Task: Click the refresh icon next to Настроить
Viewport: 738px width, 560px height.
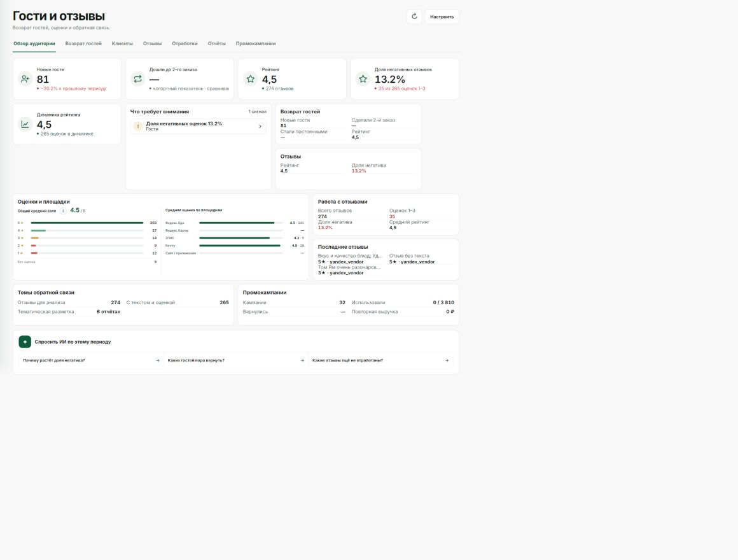Action: (414, 17)
